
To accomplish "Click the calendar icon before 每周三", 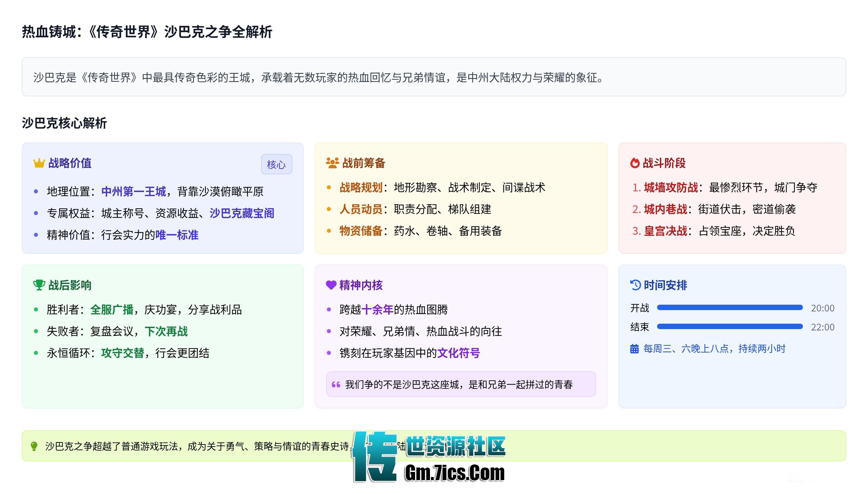I will point(634,349).
